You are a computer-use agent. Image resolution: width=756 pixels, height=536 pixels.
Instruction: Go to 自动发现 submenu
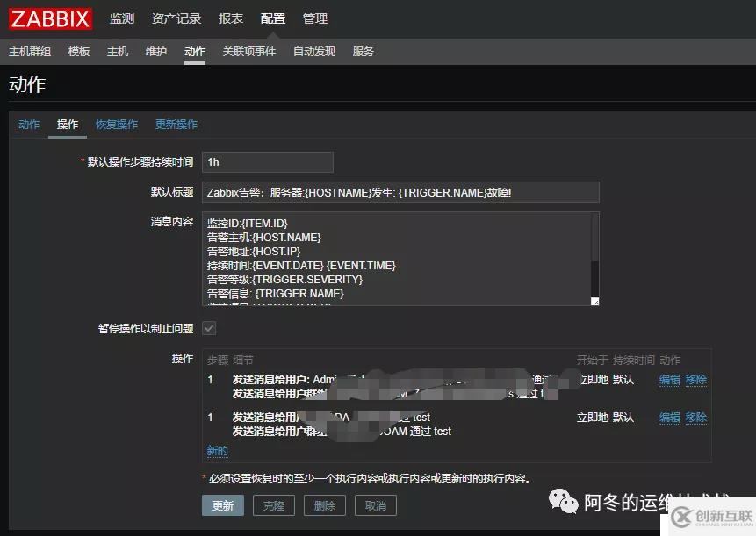coord(314,52)
